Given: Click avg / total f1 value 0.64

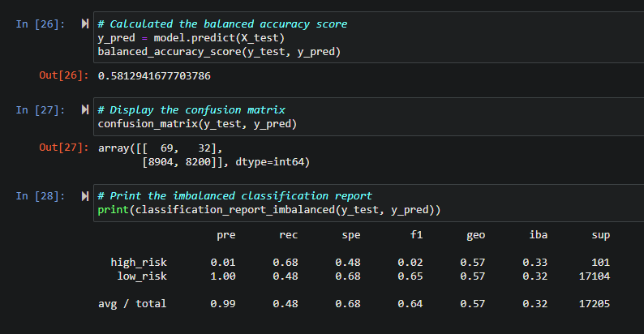Looking at the screenshot, I should point(410,304).
